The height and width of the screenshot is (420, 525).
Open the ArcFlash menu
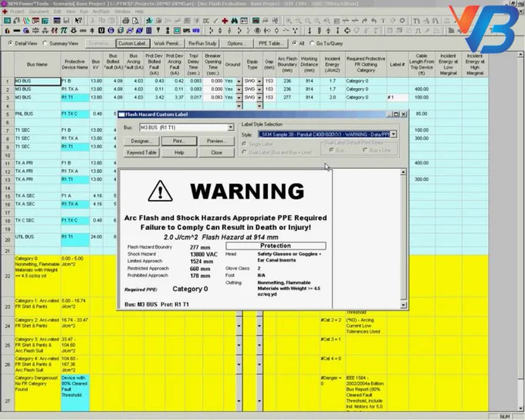click(x=101, y=12)
